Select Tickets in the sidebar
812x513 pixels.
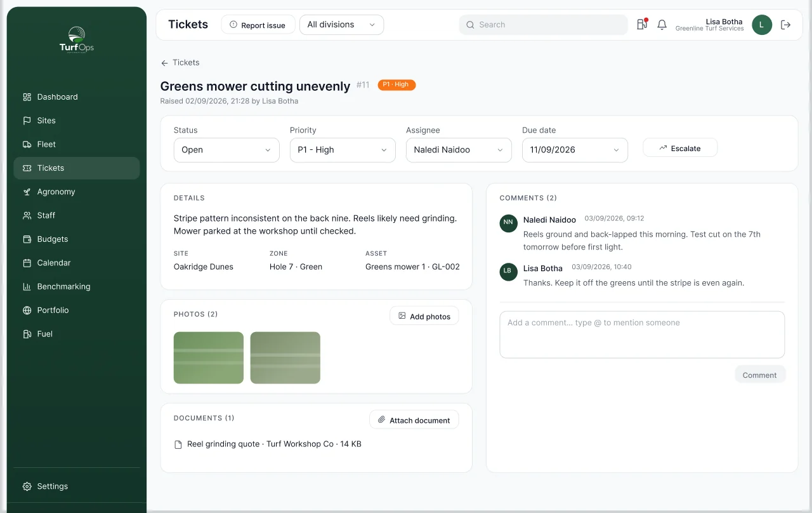[76, 168]
